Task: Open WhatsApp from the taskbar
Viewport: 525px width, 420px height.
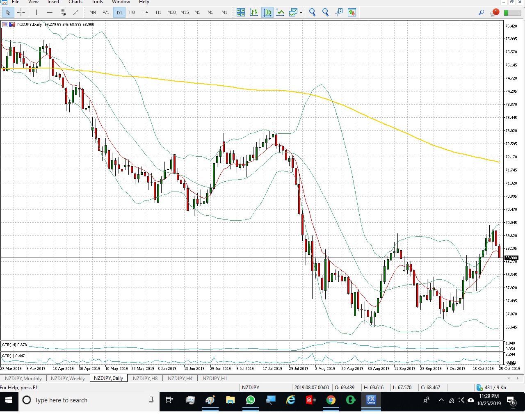Action: click(x=250, y=400)
